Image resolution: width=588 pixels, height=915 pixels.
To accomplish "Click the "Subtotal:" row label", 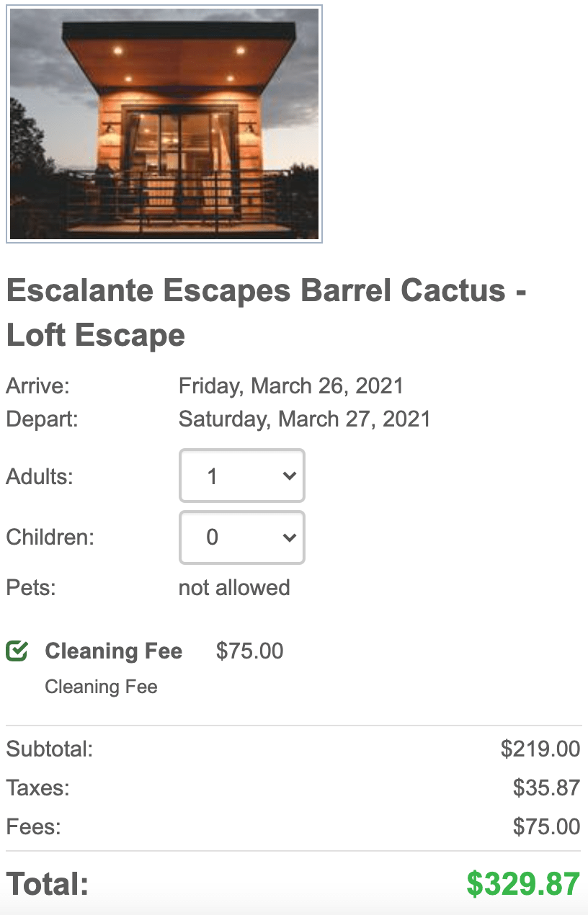I will pyautogui.click(x=50, y=749).
